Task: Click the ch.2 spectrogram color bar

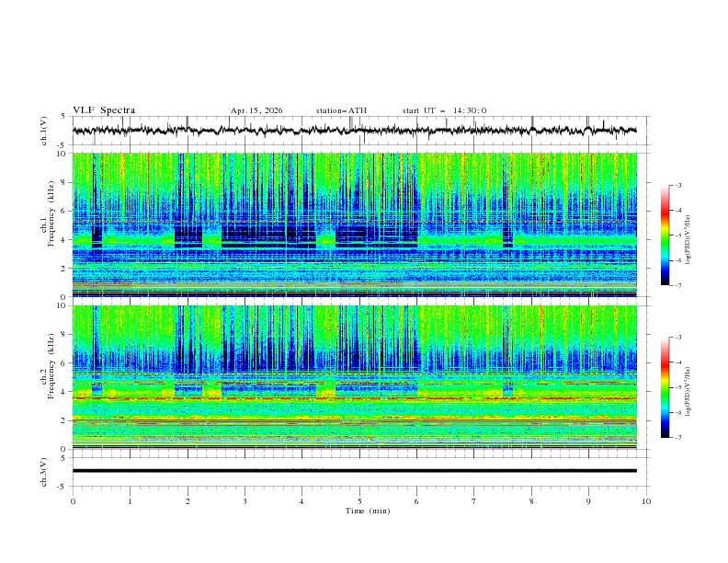Action: [x=665, y=387]
